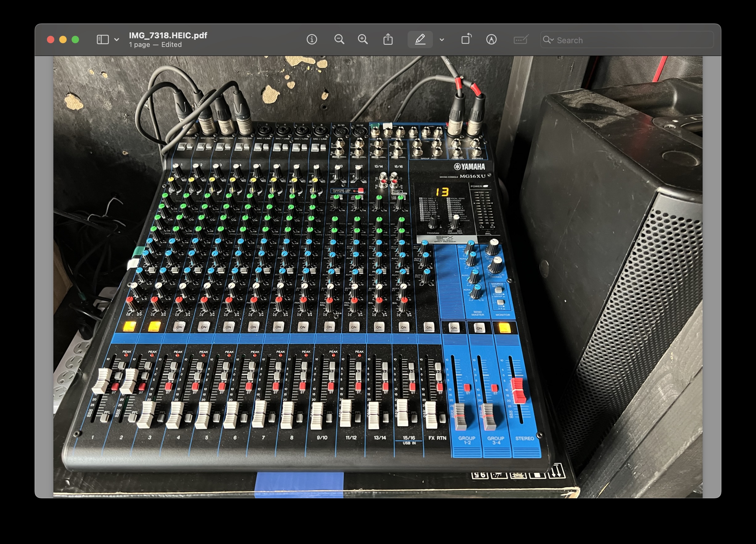Click the mixer photo in document
Image resolution: width=756 pixels, height=544 pixels.
coord(378,277)
